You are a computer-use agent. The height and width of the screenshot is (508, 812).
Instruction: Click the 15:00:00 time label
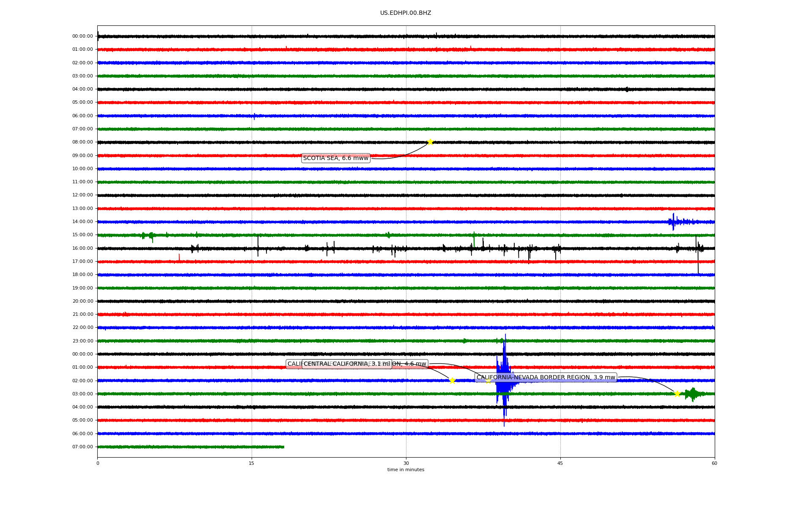tap(82, 235)
